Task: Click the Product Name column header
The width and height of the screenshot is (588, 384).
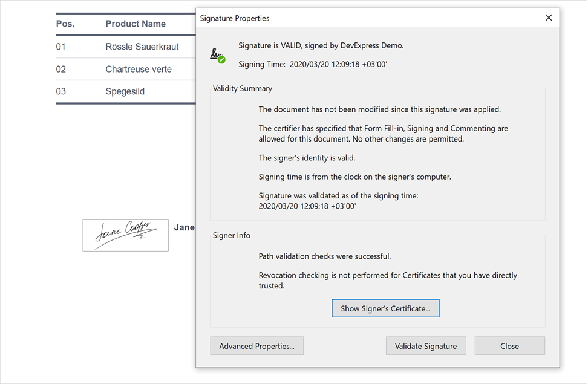Action: (x=136, y=24)
